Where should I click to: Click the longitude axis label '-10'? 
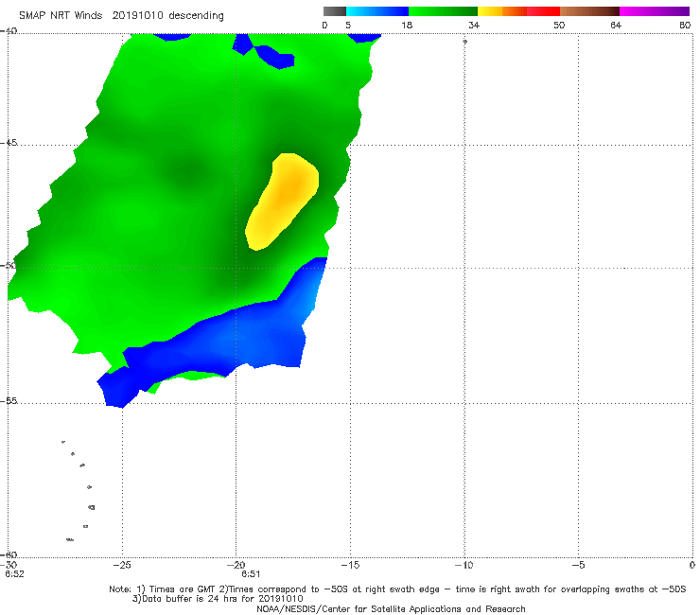464,565
